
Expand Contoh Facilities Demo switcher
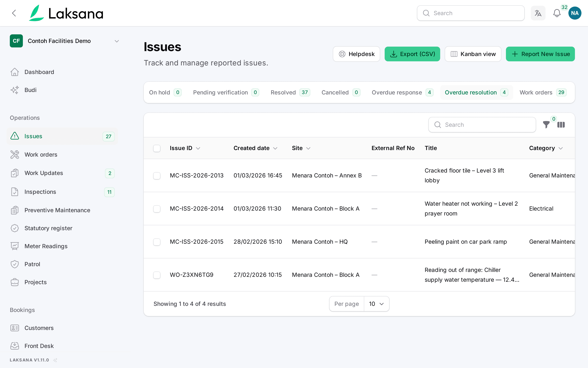pyautogui.click(x=64, y=41)
